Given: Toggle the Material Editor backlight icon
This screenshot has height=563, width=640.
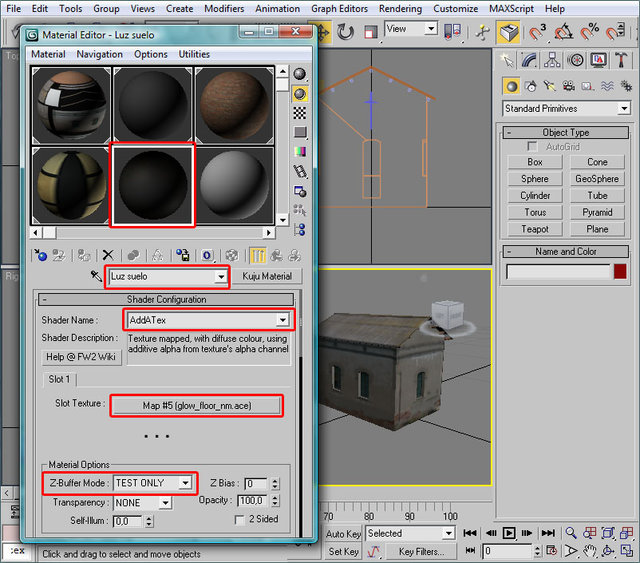Looking at the screenshot, I should coord(300,93).
